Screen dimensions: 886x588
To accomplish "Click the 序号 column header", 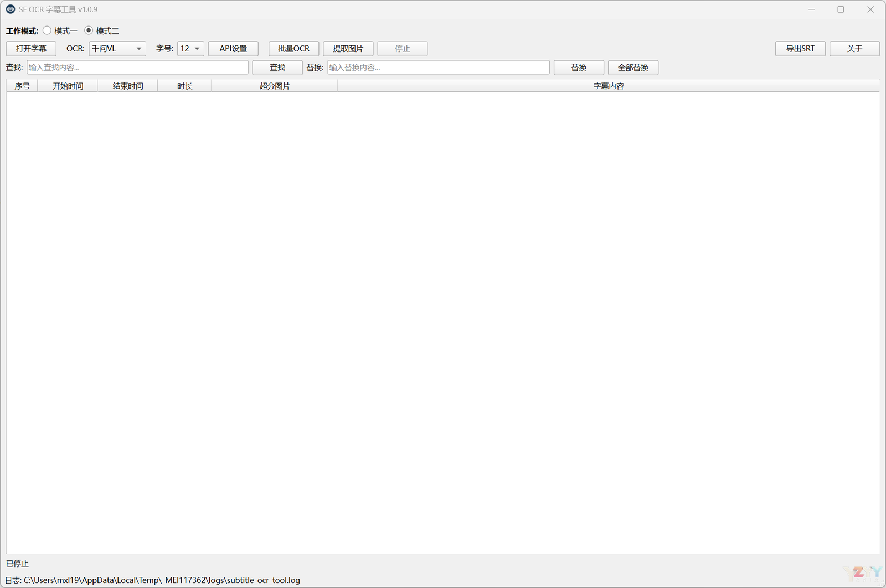I will coord(22,86).
